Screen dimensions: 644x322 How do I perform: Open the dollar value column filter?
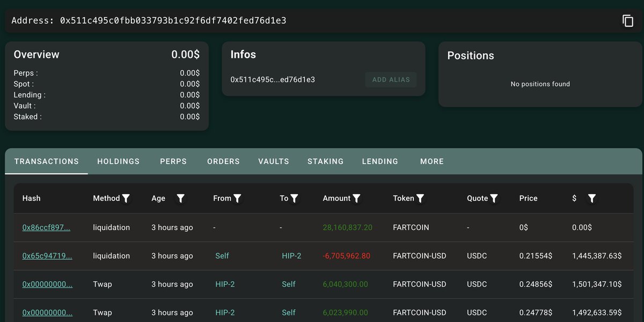591,199
